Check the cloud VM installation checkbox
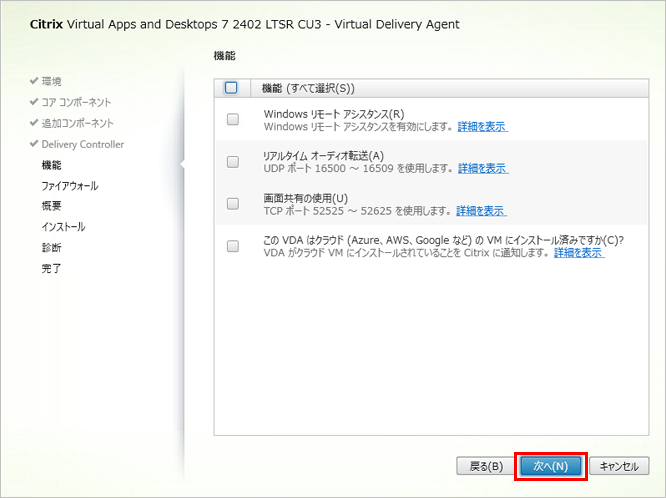 (233, 246)
